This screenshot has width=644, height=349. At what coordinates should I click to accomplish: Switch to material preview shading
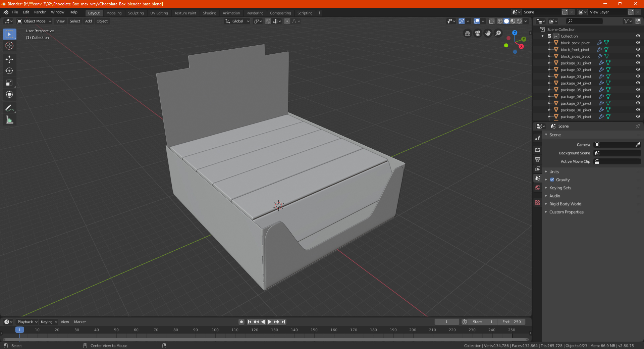pos(513,21)
